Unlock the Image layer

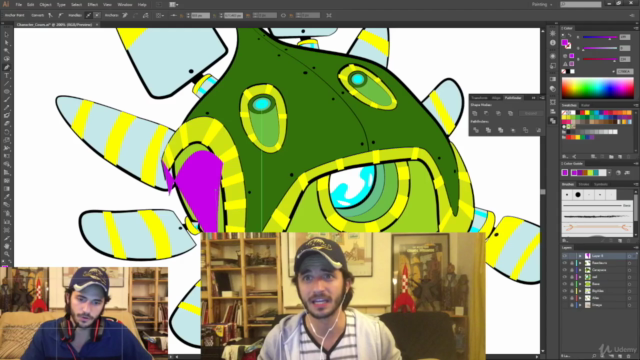(x=571, y=305)
